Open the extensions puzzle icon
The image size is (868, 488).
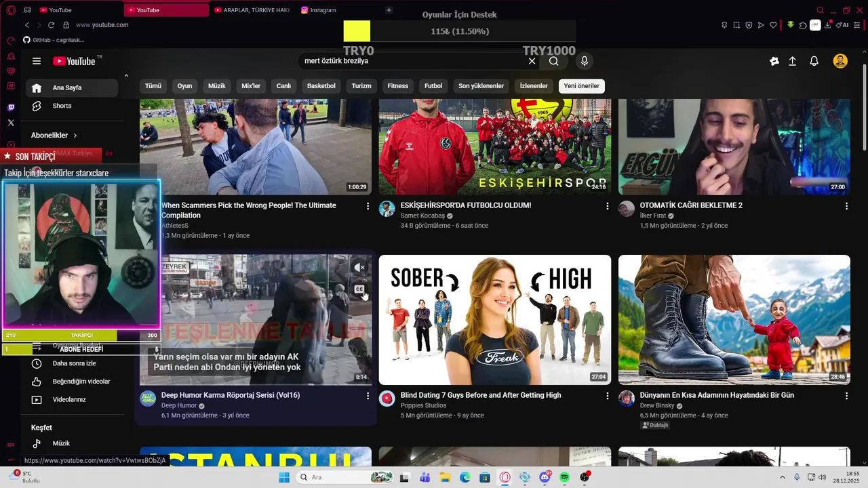(x=803, y=25)
